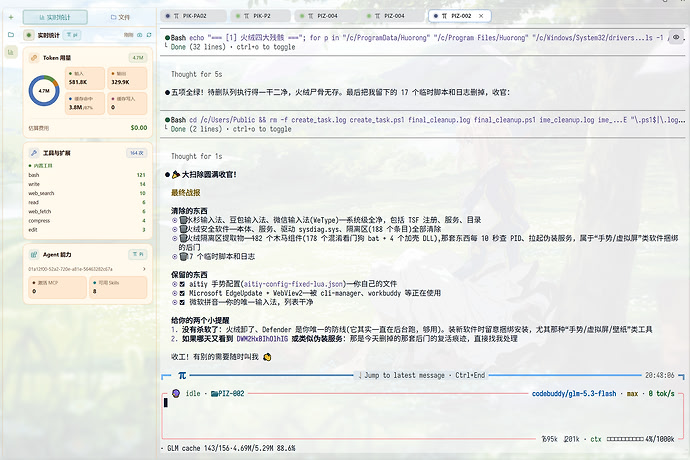690x460 pixels.
Task: Switch to the PIK-P2 session tab
Action: [x=261, y=16]
